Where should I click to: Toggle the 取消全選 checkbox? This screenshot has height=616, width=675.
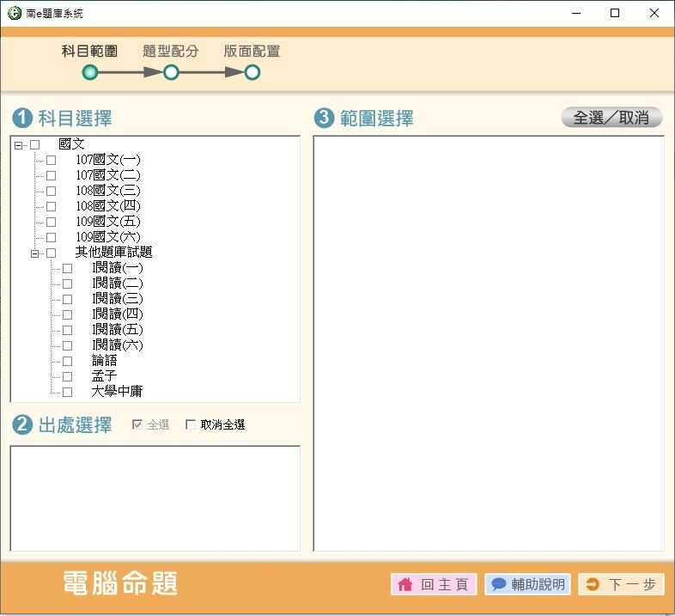191,424
